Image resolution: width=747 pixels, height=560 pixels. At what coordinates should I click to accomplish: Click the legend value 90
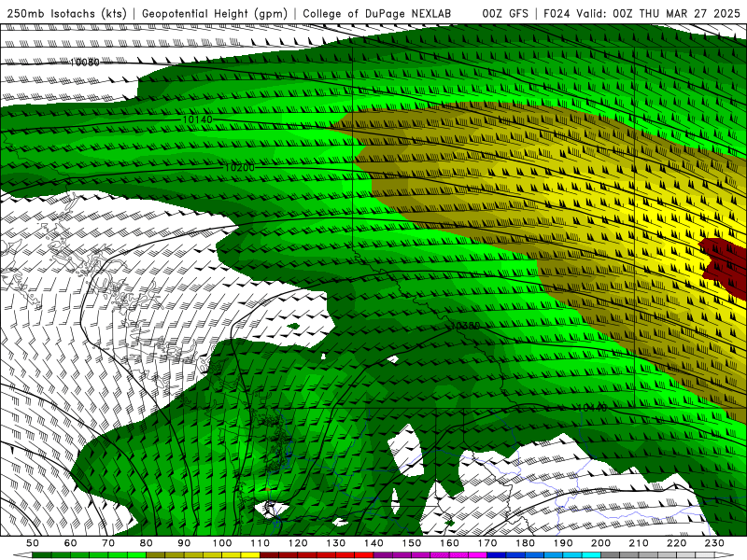[184, 543]
